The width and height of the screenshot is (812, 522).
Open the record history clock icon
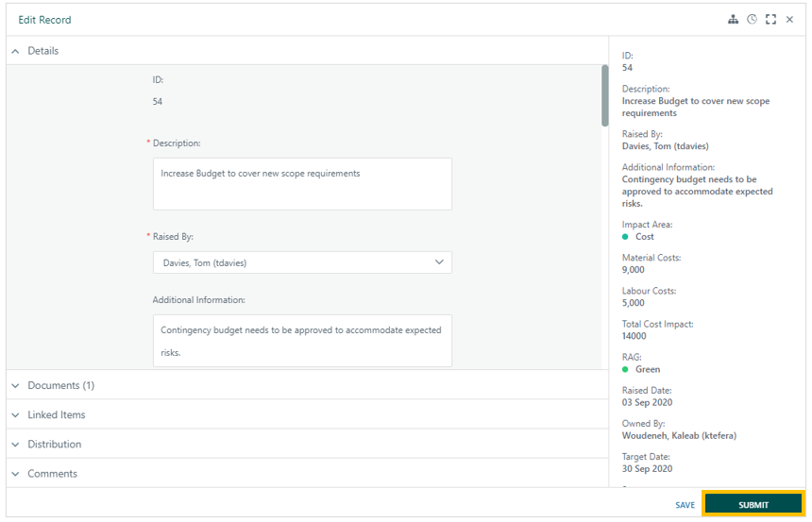tap(752, 20)
